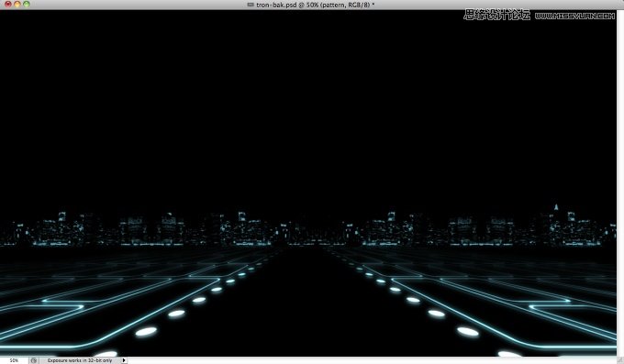Click the status bar preview icon beside zoom field

[34, 360]
